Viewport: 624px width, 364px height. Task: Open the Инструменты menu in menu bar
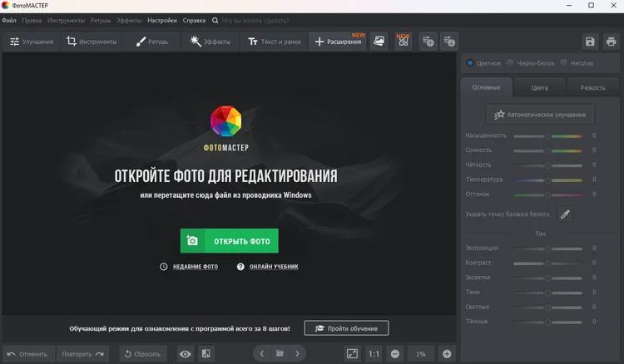pos(66,20)
